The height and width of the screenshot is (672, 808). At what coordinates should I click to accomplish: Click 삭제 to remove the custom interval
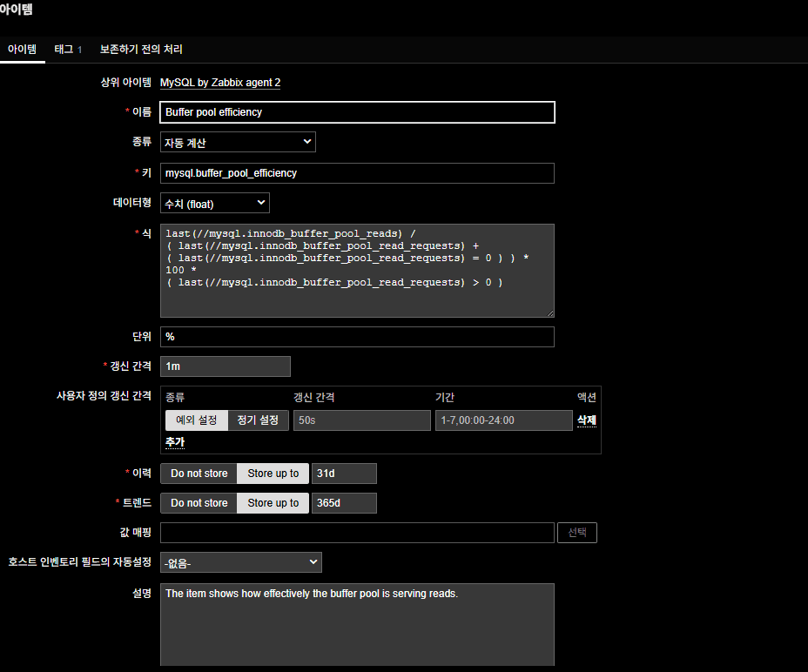pos(586,420)
